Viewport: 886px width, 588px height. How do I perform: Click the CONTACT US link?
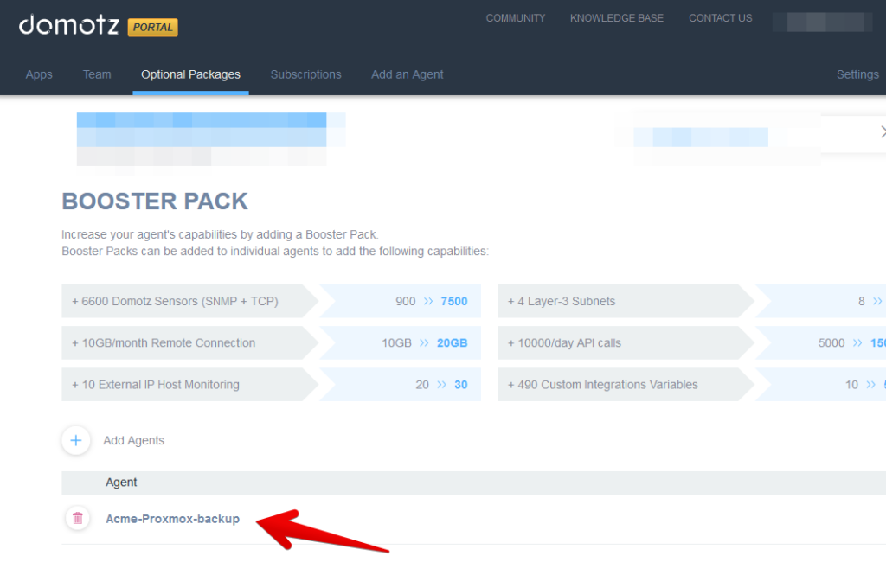[x=721, y=18]
